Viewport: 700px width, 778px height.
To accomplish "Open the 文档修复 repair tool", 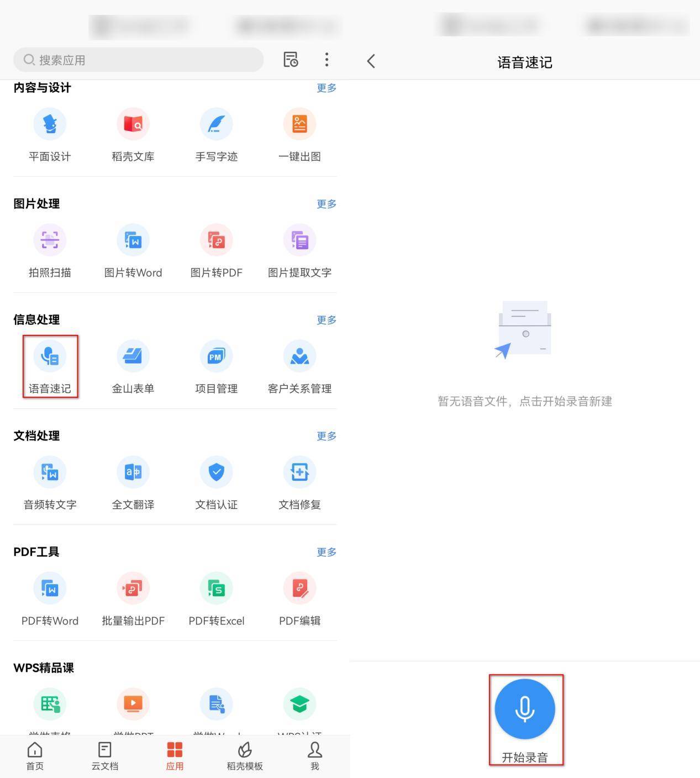I will (299, 472).
